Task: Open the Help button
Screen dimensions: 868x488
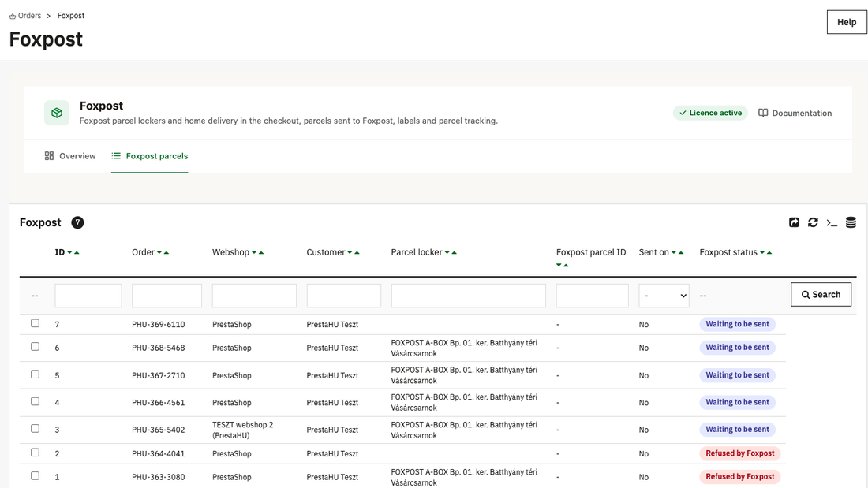Action: [x=847, y=22]
